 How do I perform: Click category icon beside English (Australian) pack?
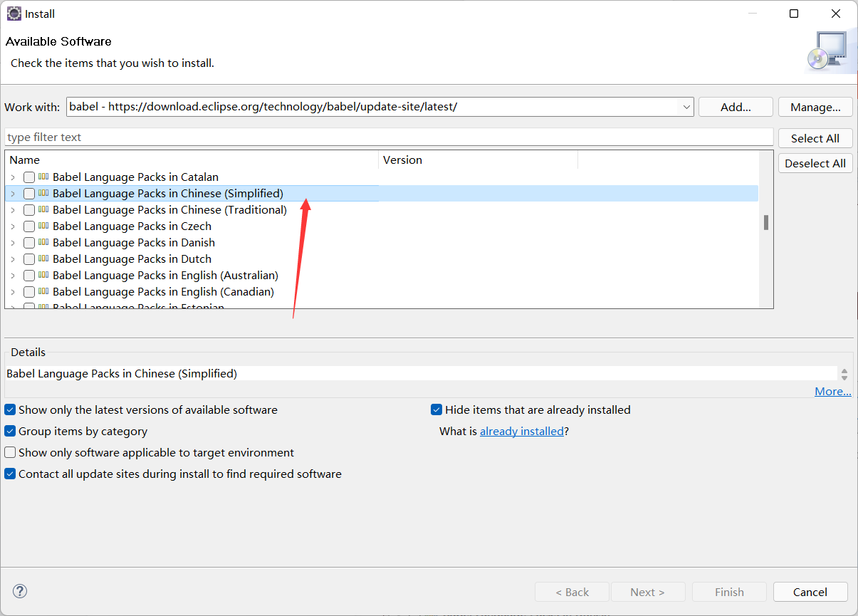(43, 275)
